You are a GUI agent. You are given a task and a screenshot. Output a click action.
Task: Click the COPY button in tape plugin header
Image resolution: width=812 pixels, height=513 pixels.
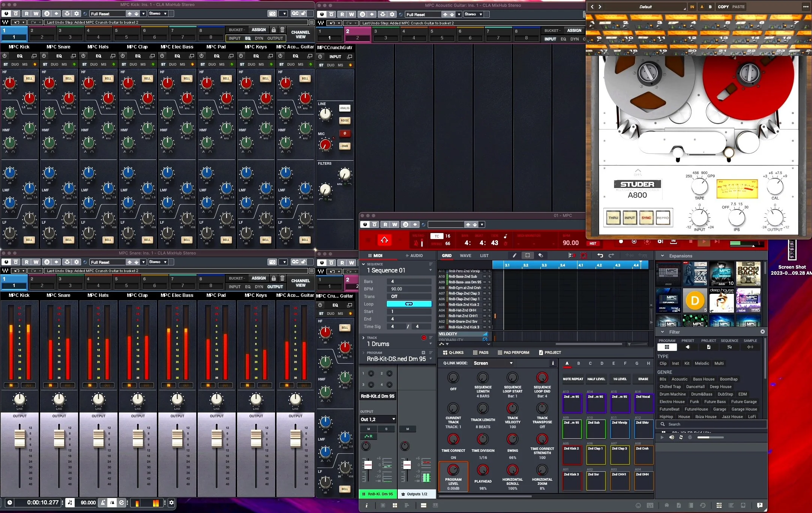coord(723,7)
